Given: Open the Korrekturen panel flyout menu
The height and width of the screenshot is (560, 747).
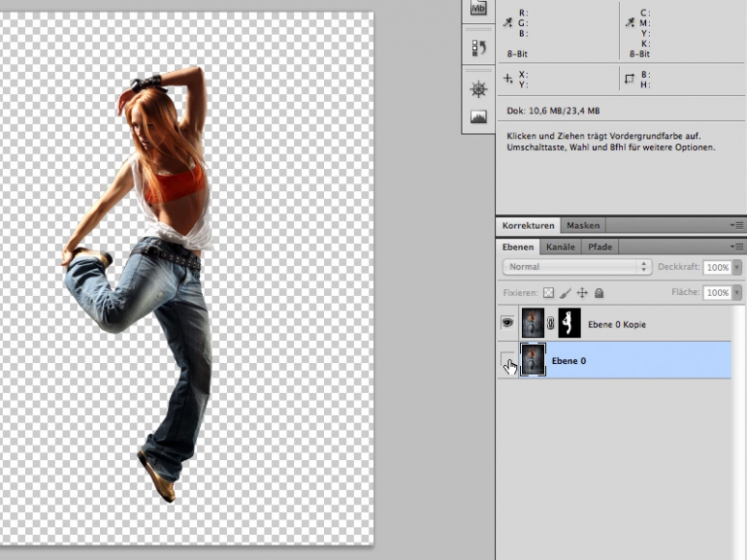Looking at the screenshot, I should [736, 225].
